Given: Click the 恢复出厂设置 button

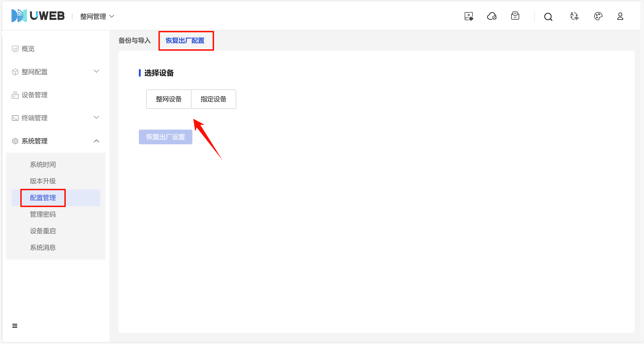Looking at the screenshot, I should click(166, 137).
